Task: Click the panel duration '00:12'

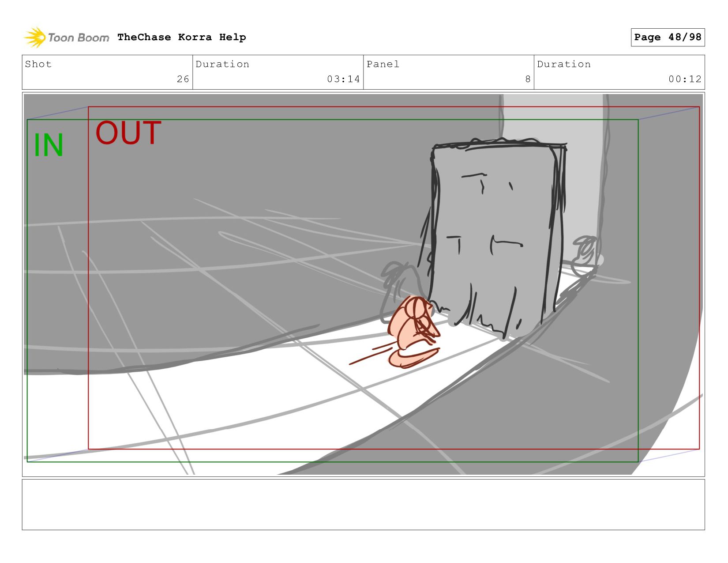Action: tap(685, 79)
